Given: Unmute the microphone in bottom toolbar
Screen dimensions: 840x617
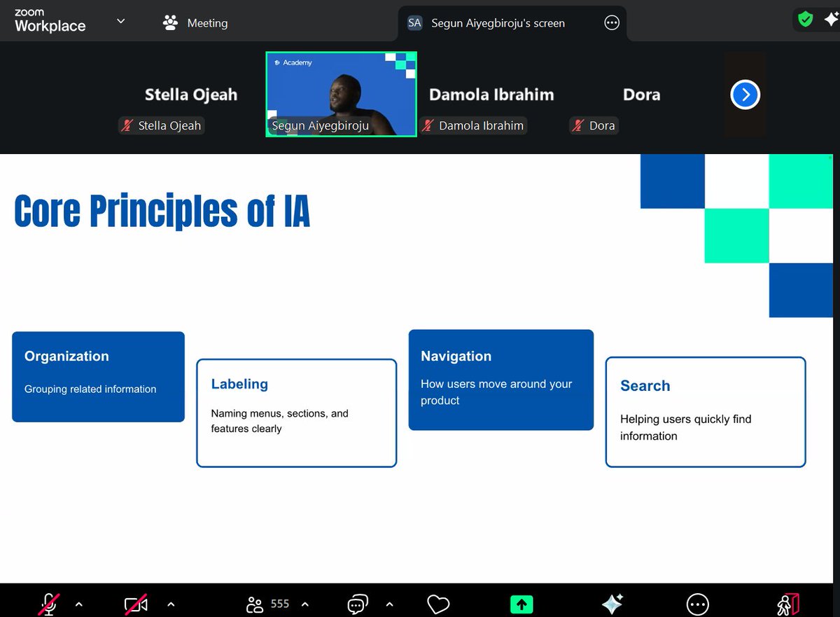Looking at the screenshot, I should (x=48, y=604).
